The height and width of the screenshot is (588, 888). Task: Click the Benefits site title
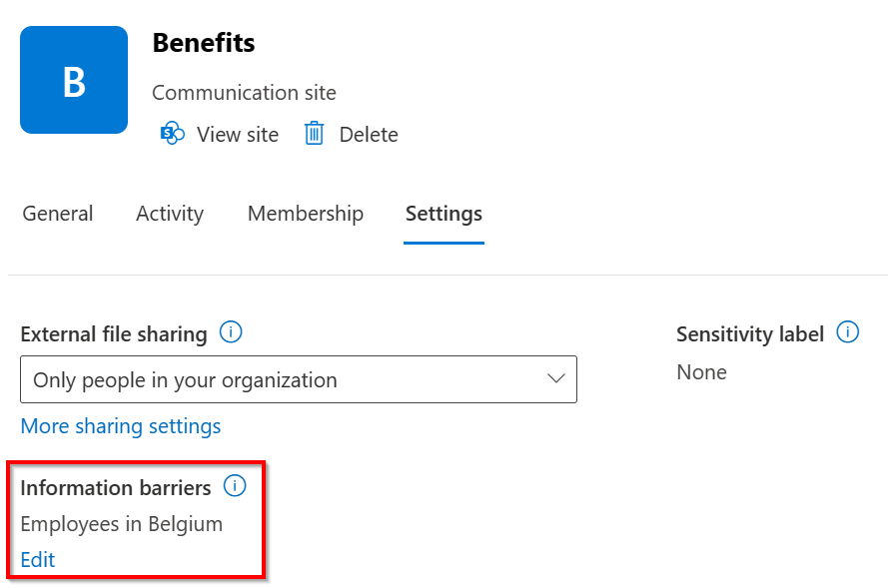(x=204, y=43)
